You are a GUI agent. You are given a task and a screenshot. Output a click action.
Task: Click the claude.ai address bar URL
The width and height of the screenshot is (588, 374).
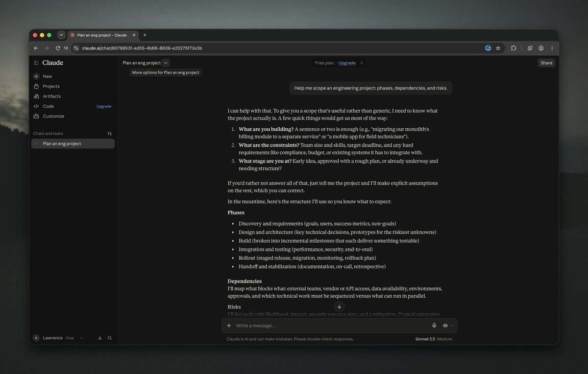coord(142,48)
